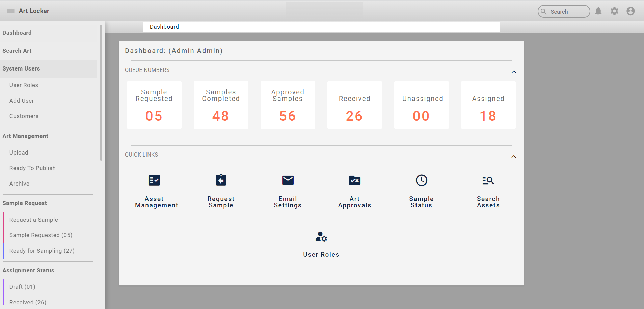Click the Request Sample clipboard icon
644x309 pixels.
[221, 180]
